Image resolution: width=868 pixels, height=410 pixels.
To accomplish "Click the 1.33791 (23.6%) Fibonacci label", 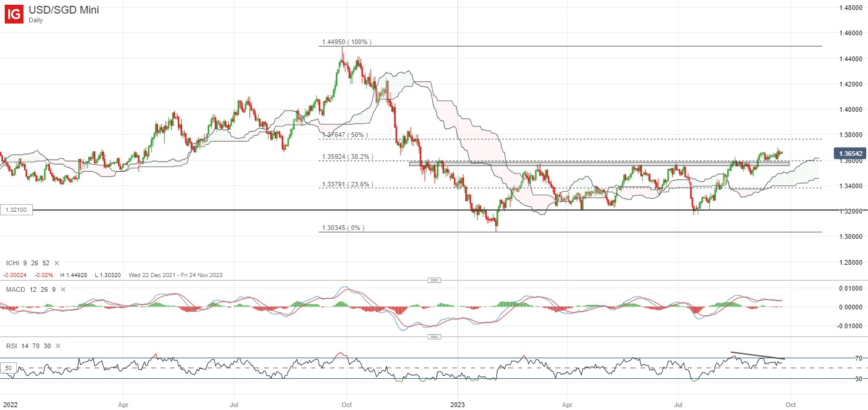I will [x=348, y=184].
